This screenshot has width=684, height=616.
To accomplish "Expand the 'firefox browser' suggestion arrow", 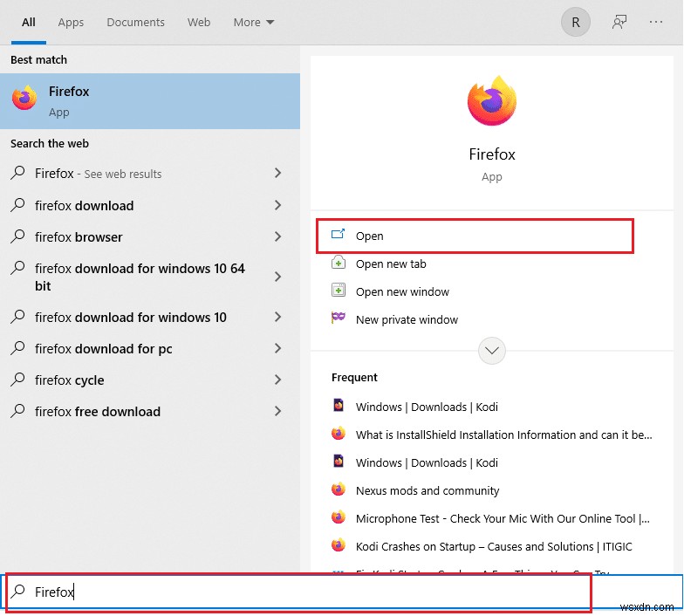I will [x=277, y=237].
